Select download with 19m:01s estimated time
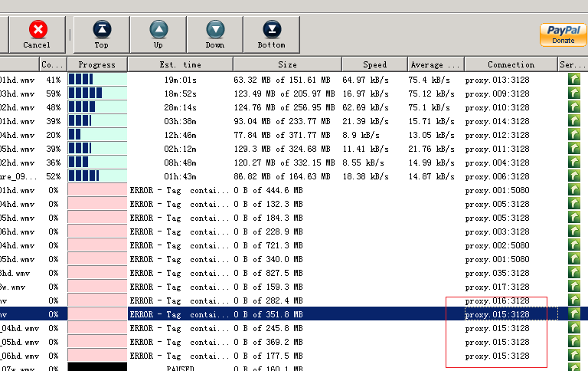The image size is (588, 371). (180, 79)
